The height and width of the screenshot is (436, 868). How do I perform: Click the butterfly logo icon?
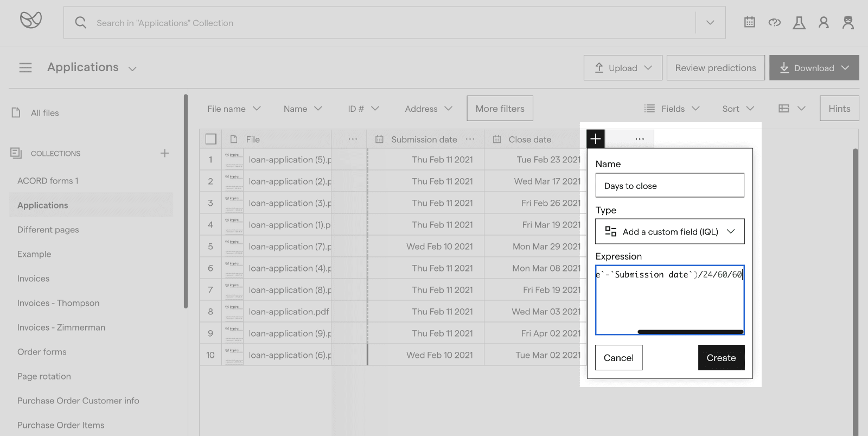coord(31,20)
